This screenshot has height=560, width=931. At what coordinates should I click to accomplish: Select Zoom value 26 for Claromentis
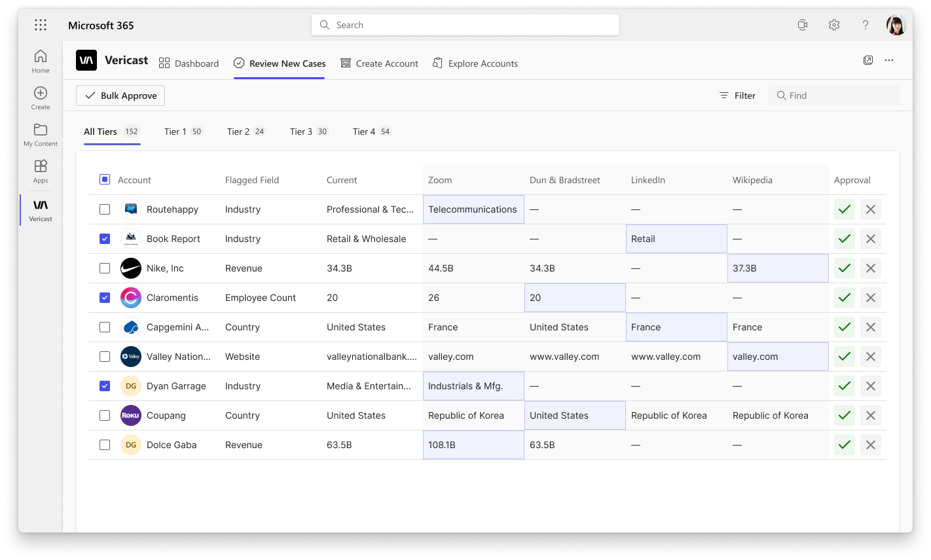click(x=473, y=298)
